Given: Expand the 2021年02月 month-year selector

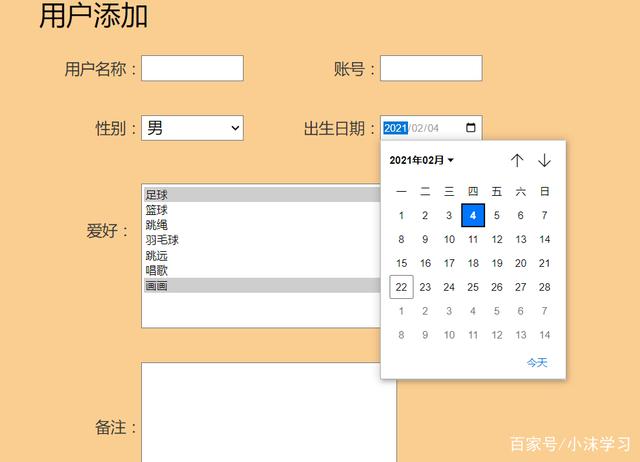Looking at the screenshot, I should point(421,160).
